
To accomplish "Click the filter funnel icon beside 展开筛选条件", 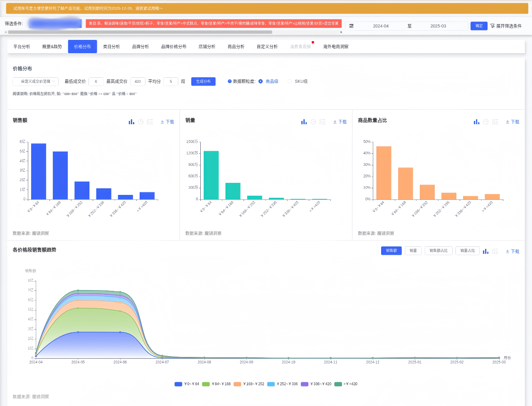I will pyautogui.click(x=493, y=26).
